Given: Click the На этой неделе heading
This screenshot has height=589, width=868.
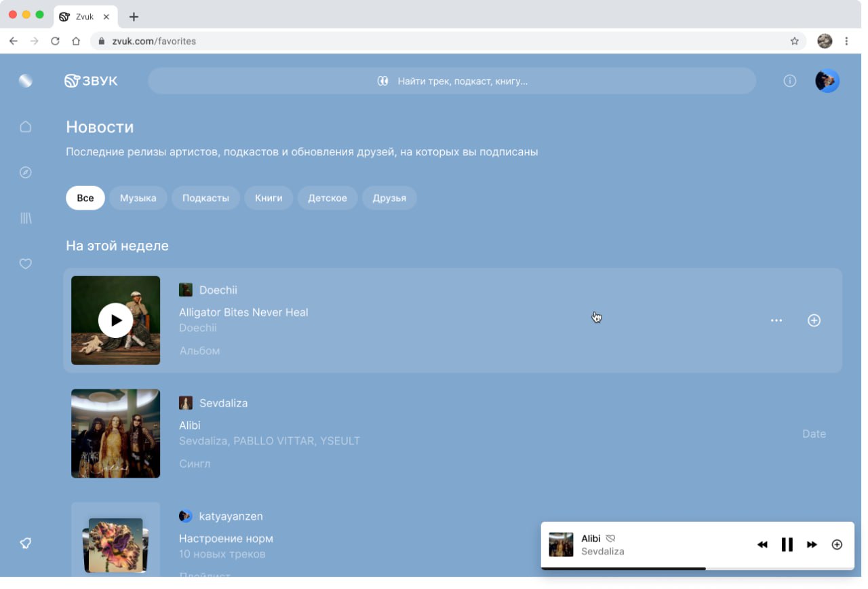Looking at the screenshot, I should (x=117, y=246).
